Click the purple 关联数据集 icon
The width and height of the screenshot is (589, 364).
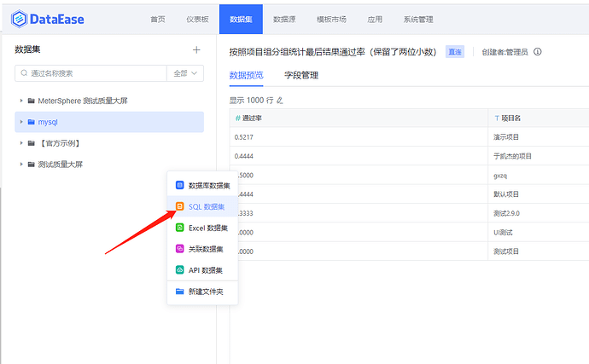(180, 248)
